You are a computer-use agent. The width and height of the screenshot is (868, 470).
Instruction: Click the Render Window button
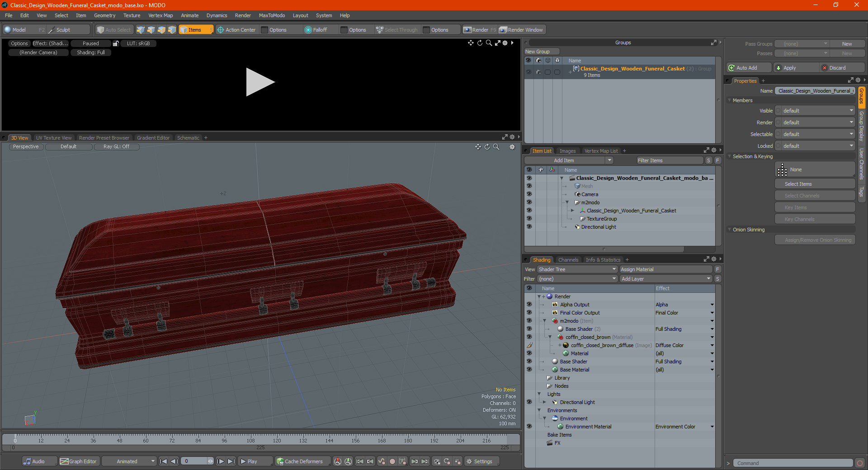tap(522, 30)
